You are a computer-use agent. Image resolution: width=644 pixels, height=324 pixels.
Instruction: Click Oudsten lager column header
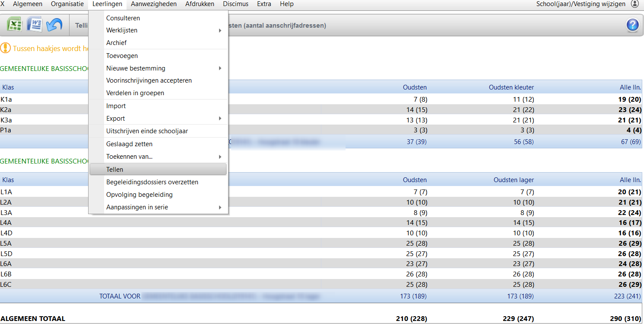pos(514,180)
